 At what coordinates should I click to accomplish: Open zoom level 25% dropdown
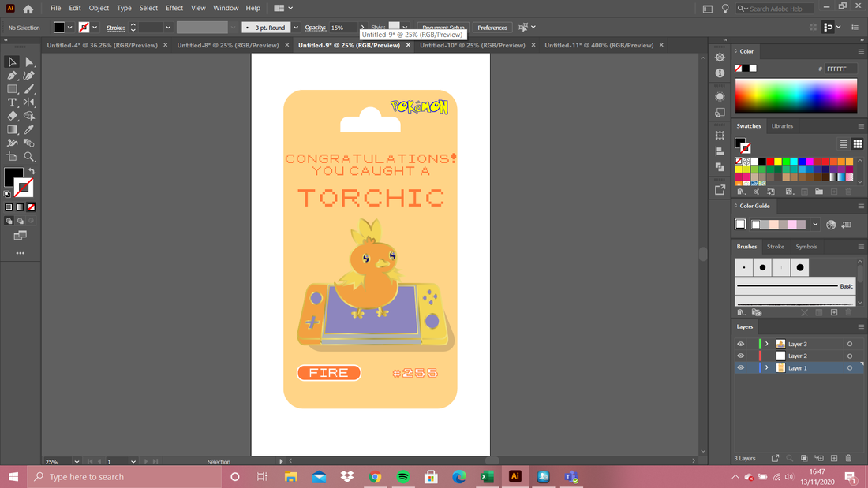[x=77, y=461]
